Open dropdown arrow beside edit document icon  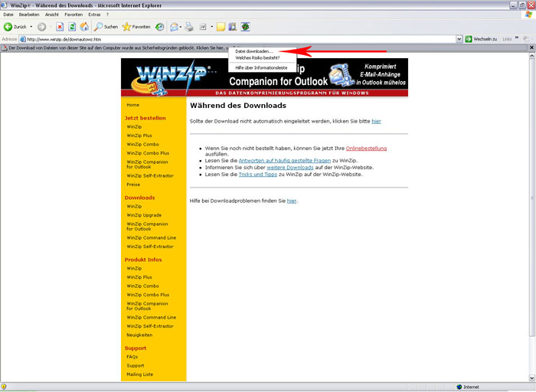coord(211,27)
